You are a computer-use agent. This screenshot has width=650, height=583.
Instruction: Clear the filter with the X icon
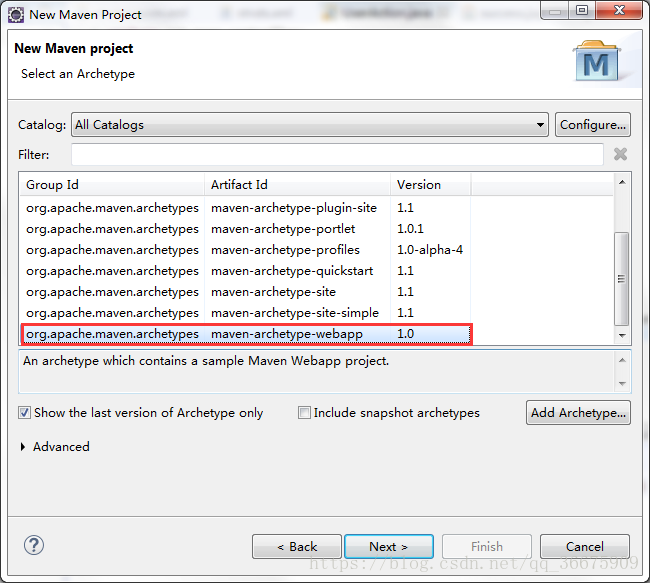[x=620, y=154]
